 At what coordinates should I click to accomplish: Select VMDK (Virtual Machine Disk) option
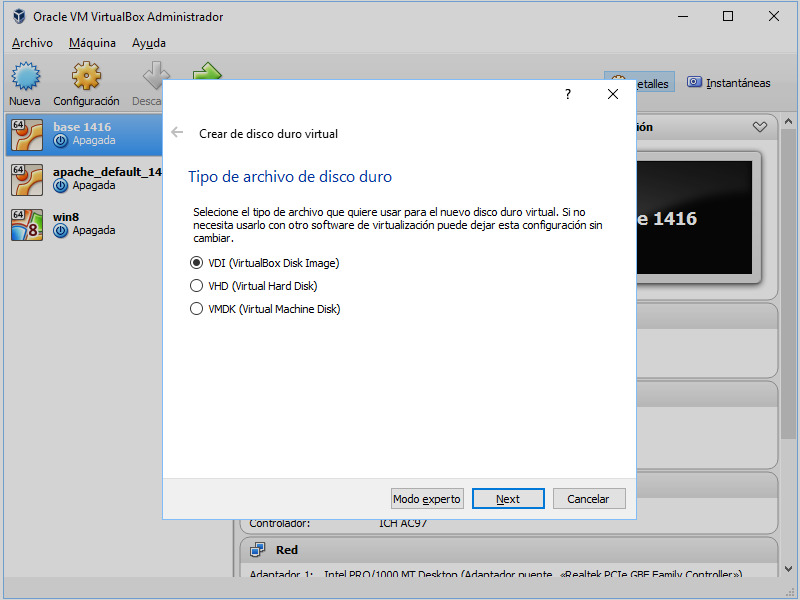(265, 309)
